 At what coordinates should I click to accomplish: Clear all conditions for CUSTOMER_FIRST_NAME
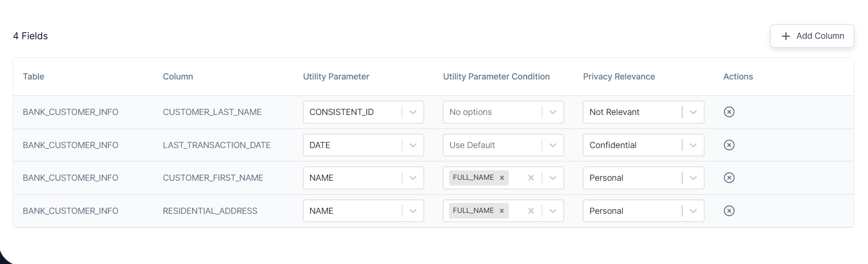click(x=531, y=178)
